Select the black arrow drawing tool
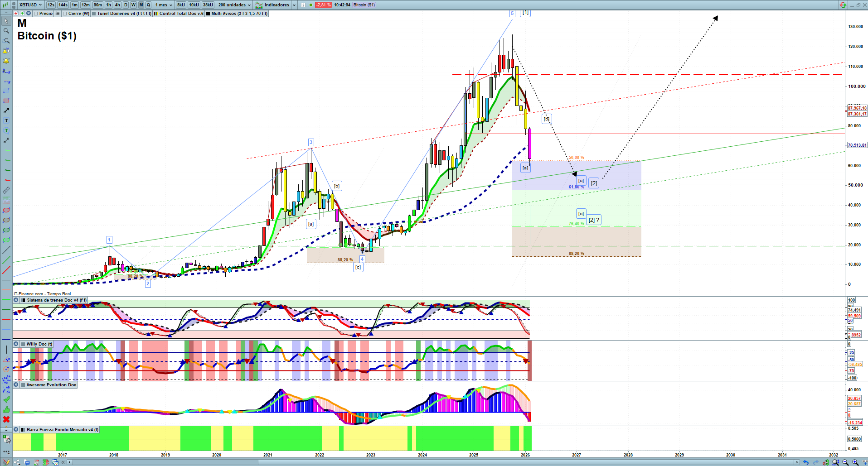The width and height of the screenshot is (868, 466). coord(6,110)
